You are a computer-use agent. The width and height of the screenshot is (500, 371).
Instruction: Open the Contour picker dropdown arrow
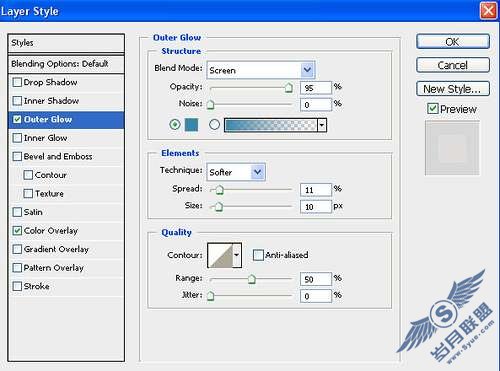[x=237, y=255]
